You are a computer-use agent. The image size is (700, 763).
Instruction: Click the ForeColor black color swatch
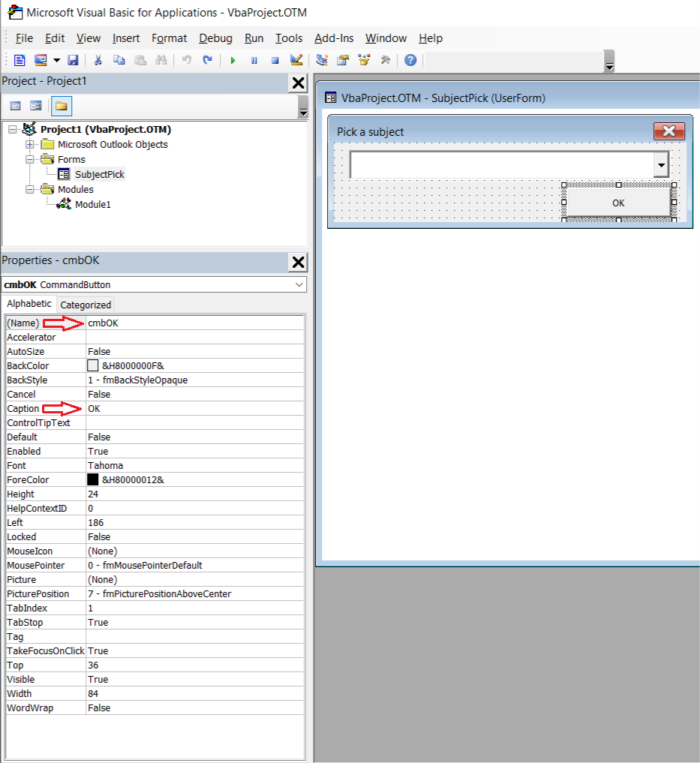coord(92,480)
